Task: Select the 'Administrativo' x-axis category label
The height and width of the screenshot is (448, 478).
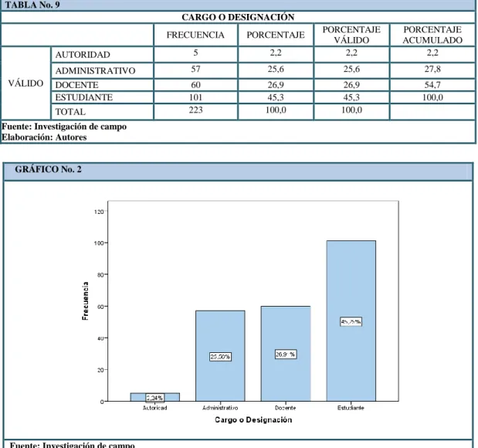Action: (x=220, y=408)
